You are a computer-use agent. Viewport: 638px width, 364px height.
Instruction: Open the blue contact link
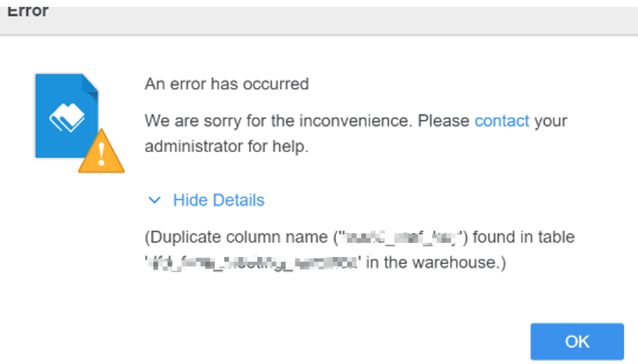pos(501,121)
